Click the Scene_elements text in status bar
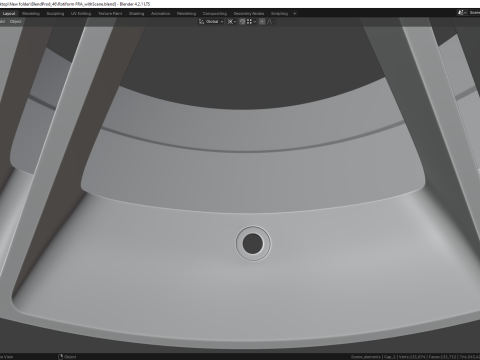Viewport: 480px width, 360px height. point(366,357)
